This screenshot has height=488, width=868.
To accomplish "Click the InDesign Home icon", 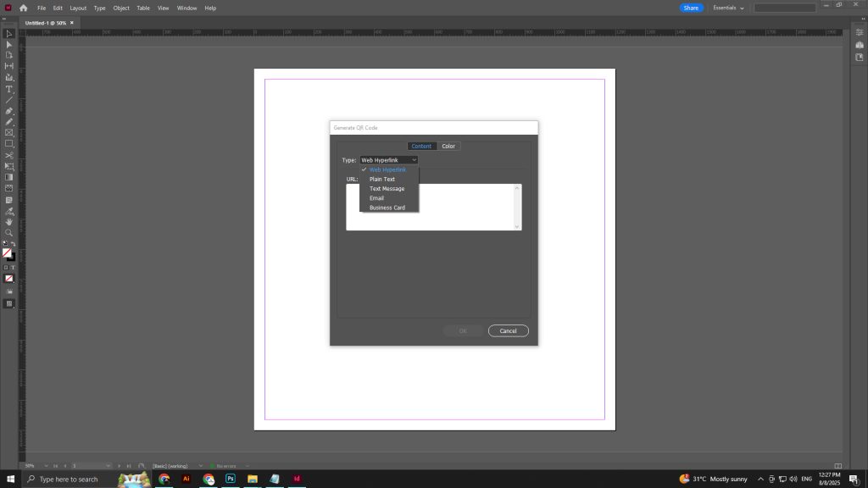I will 24,8.
